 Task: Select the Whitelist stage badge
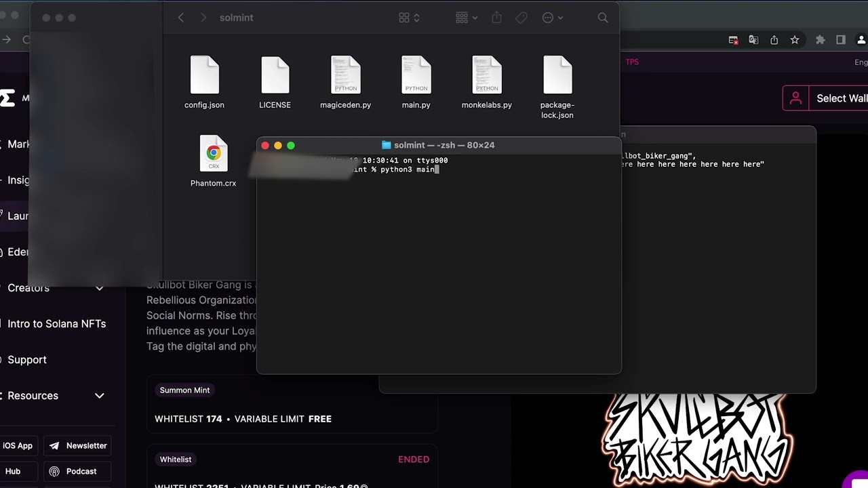176,460
